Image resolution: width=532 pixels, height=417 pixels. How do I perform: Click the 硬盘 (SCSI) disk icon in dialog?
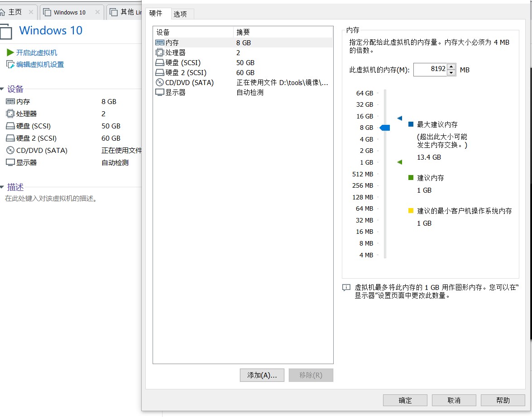[159, 63]
